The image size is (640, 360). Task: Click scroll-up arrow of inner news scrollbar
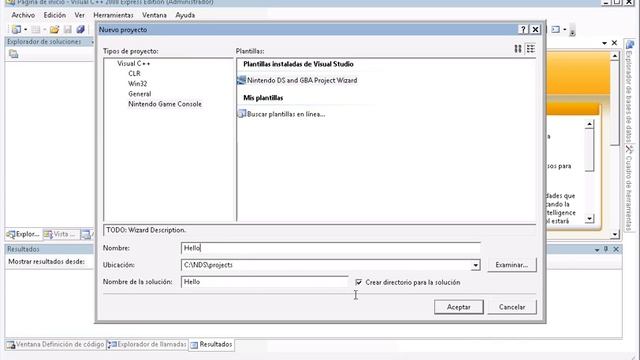pyautogui.click(x=589, y=124)
